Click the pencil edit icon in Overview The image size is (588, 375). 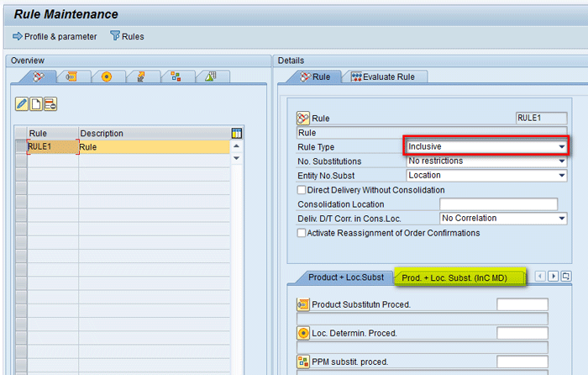coord(23,104)
